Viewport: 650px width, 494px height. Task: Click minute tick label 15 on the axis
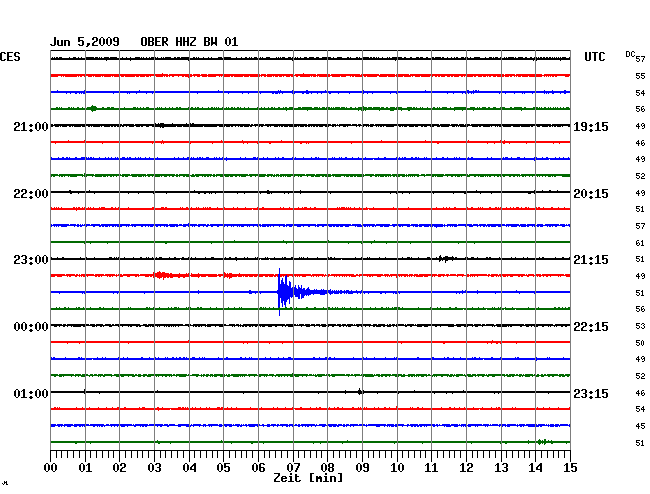coord(570,467)
